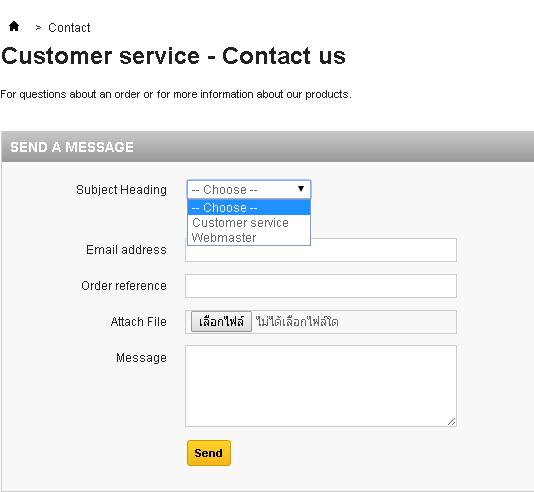Image resolution: width=534 pixels, height=492 pixels.
Task: Click the Contact breadcrumb text
Action: tap(69, 28)
